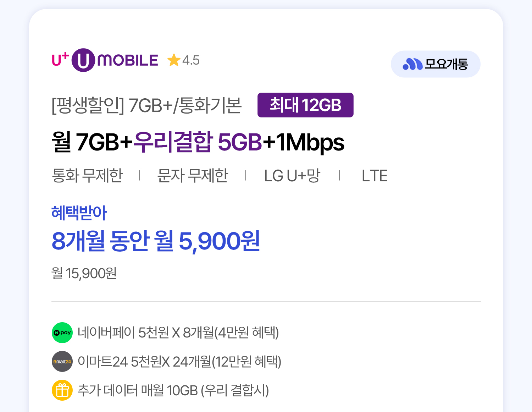Click the 4.5 rating score

pyautogui.click(x=191, y=60)
